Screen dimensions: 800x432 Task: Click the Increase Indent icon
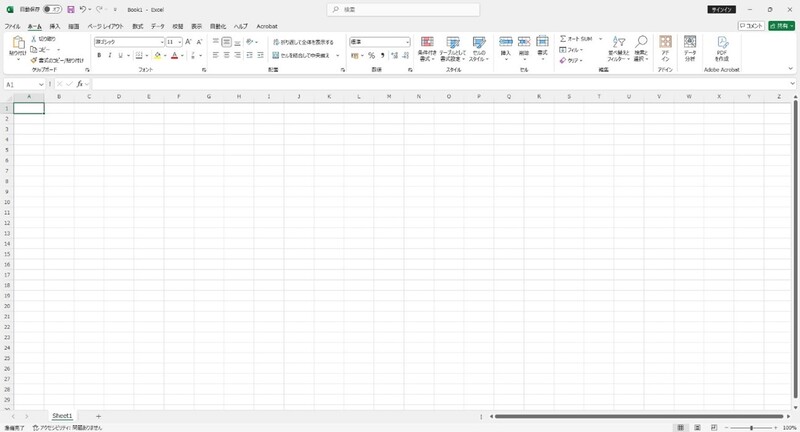coord(260,55)
